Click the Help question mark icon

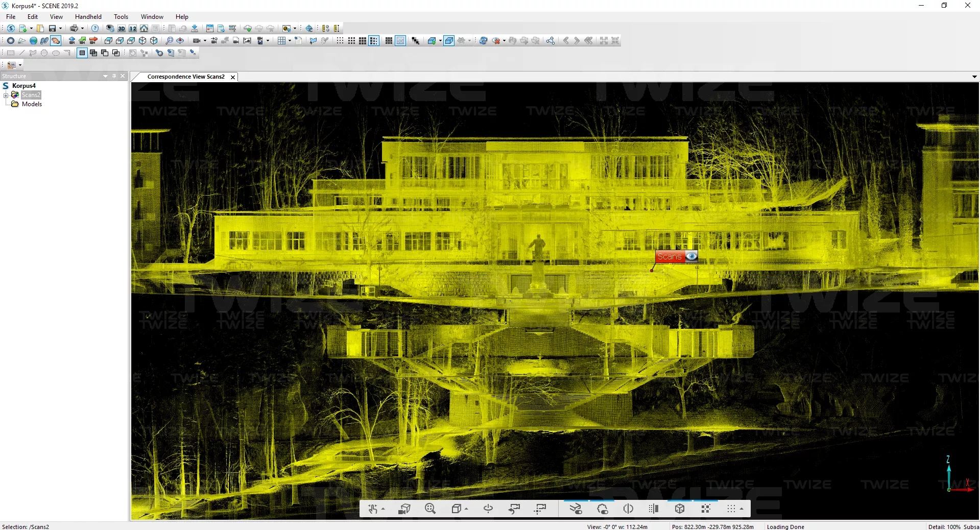tap(95, 29)
